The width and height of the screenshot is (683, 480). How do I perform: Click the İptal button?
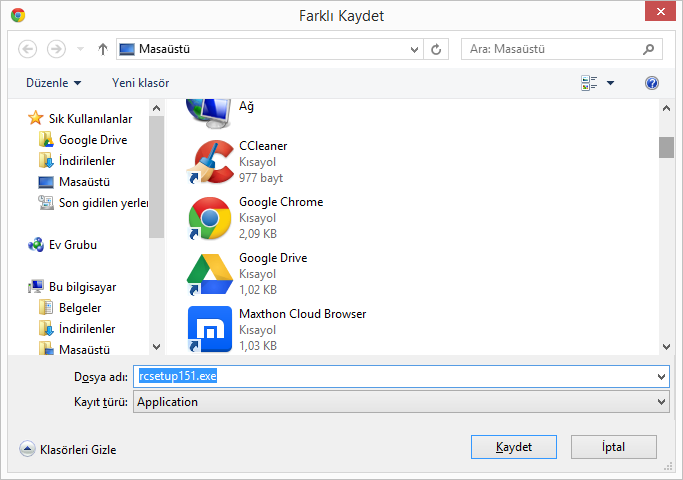coord(612,446)
